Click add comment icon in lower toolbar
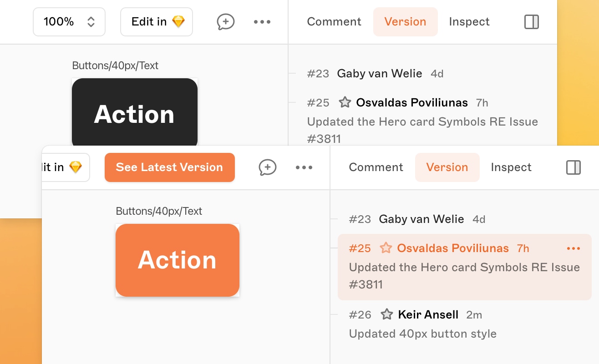The width and height of the screenshot is (599, 364). click(268, 167)
